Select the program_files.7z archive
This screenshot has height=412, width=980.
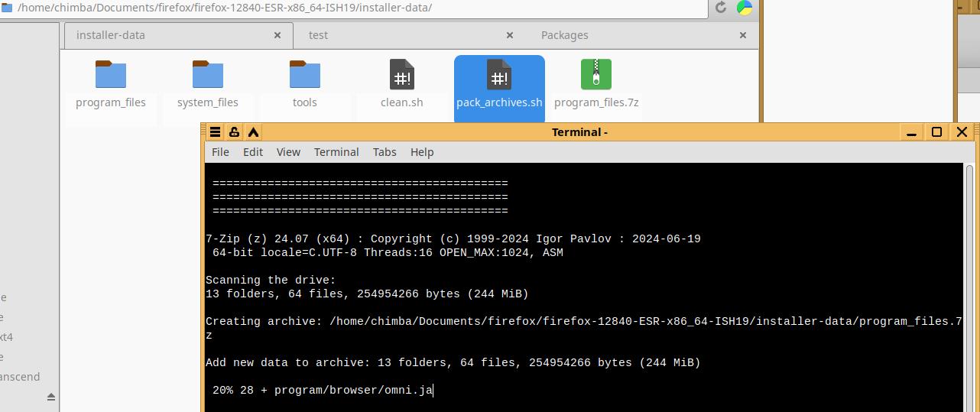coord(596,84)
